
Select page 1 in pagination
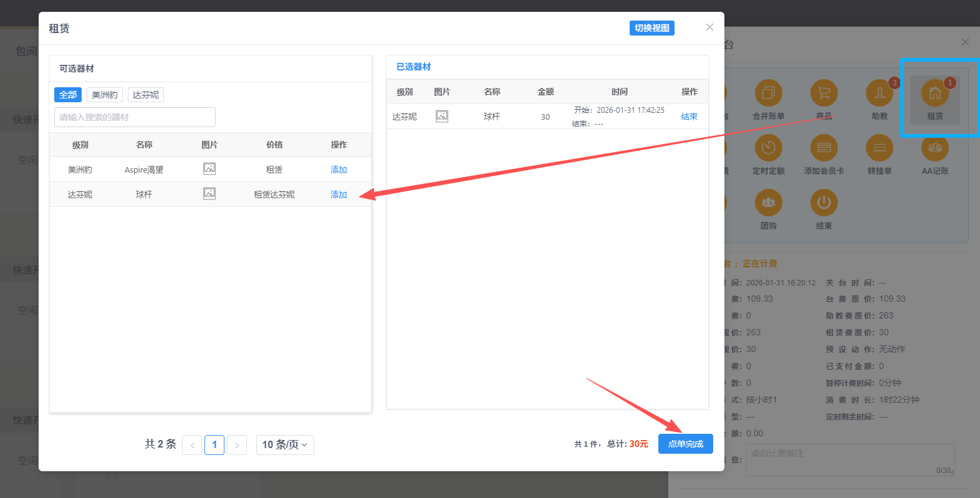point(214,445)
